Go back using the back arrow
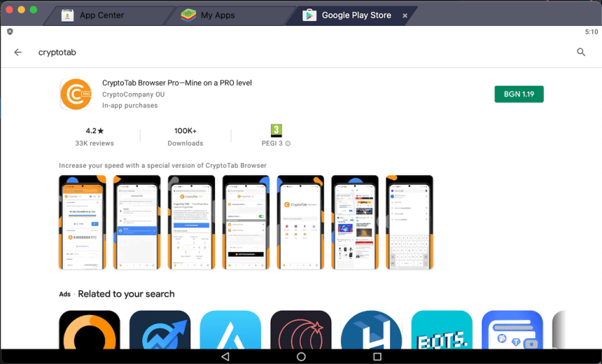The height and width of the screenshot is (364, 602). pos(17,52)
